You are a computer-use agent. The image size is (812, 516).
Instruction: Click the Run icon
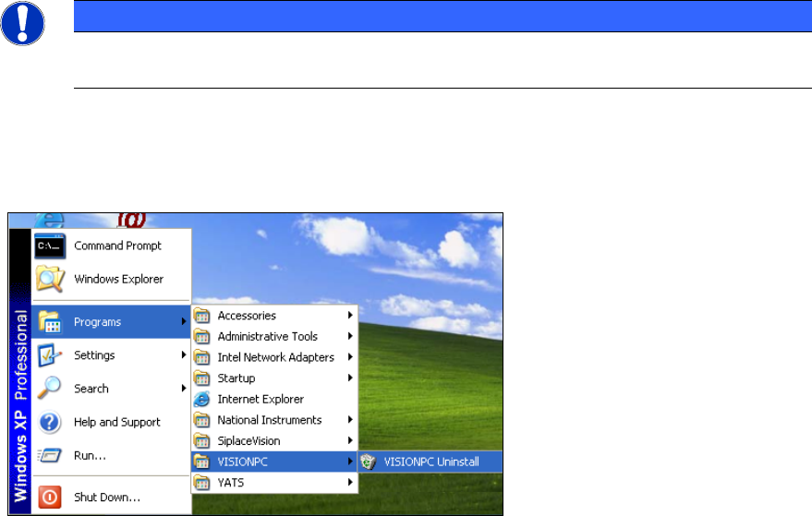pyautogui.click(x=50, y=455)
